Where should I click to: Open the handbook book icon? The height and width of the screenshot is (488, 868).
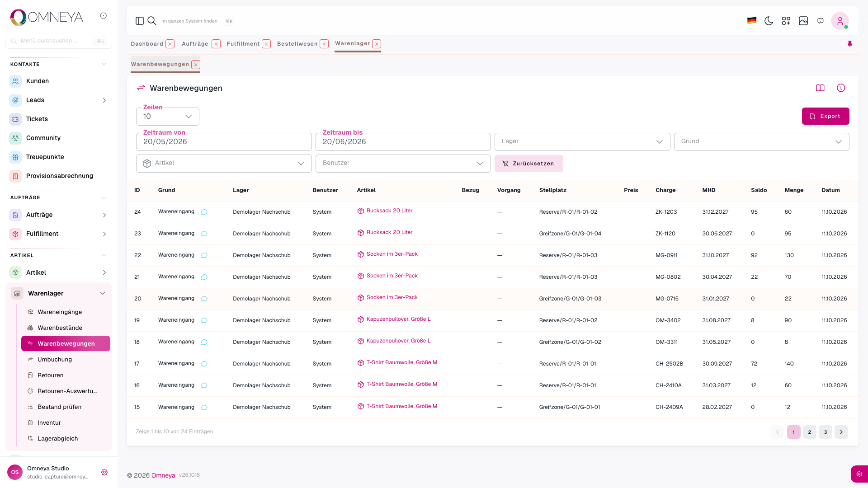point(820,88)
